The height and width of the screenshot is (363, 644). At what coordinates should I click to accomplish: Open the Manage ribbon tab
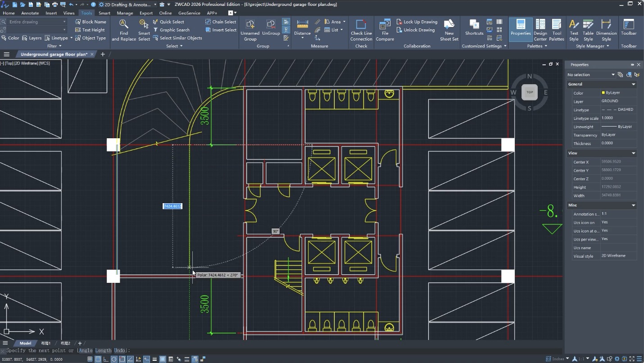tap(125, 13)
